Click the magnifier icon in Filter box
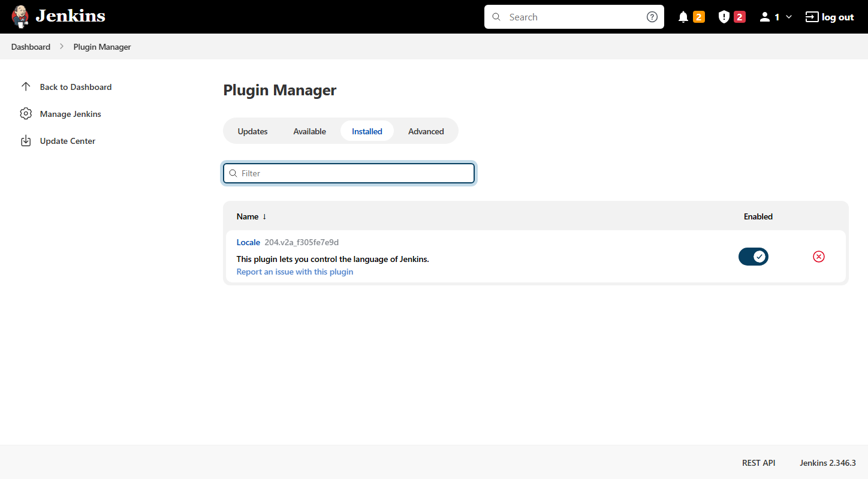Viewport: 868px width, 479px height. 233,173
